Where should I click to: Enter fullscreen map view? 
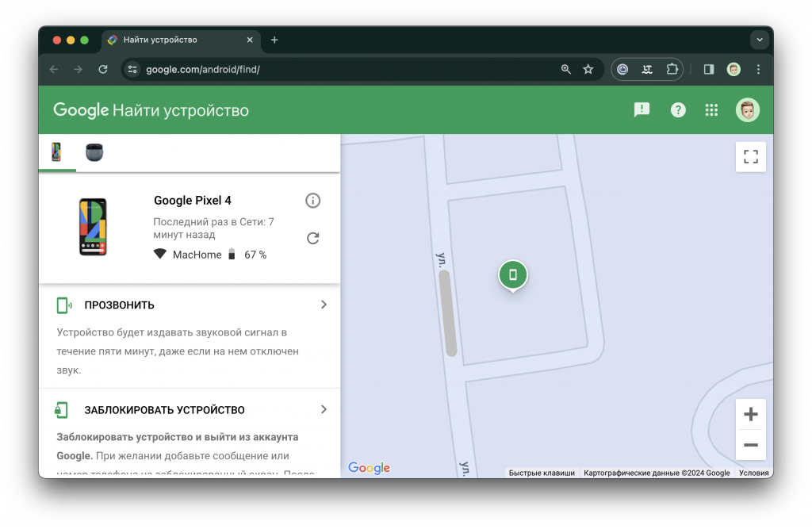pos(750,156)
